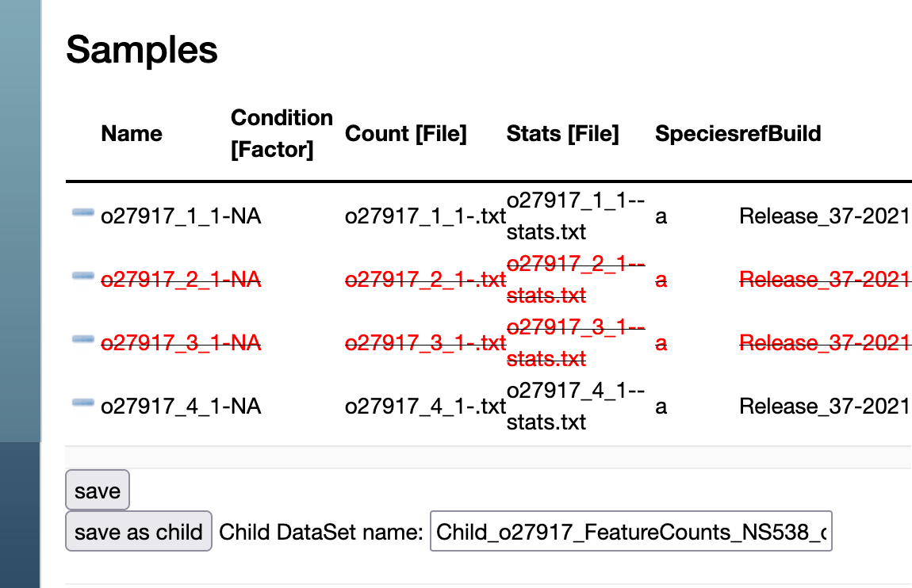This screenshot has height=588, width=912.
Task: Click the minus icon beside o27917_4_1-NA
Action: [x=82, y=403]
